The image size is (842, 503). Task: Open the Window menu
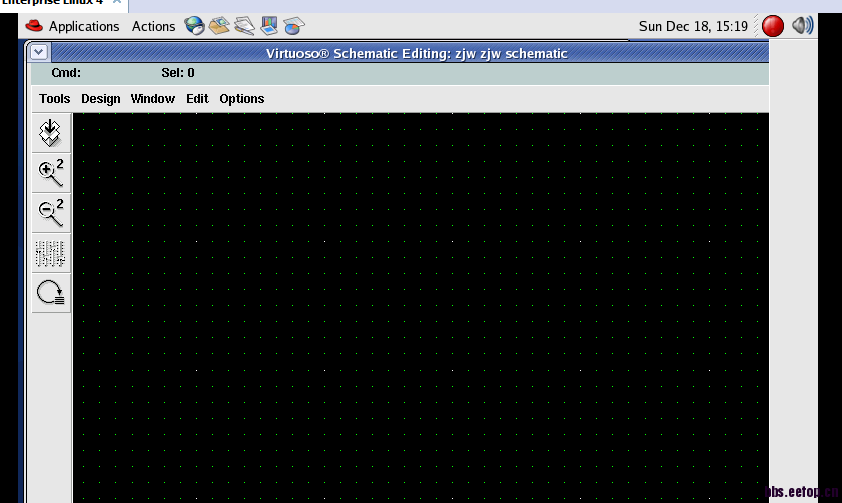pos(153,99)
